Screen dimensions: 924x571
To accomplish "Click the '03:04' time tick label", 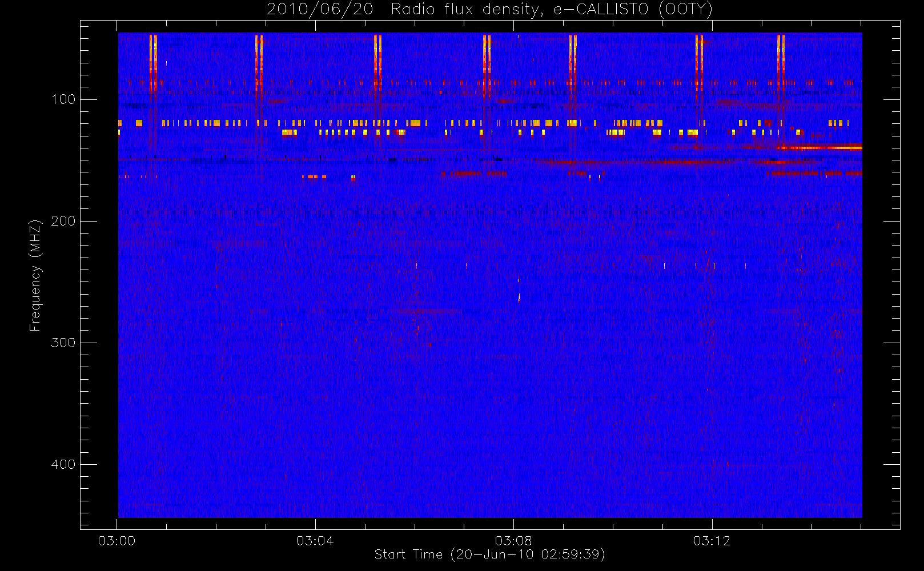I will pos(315,541).
